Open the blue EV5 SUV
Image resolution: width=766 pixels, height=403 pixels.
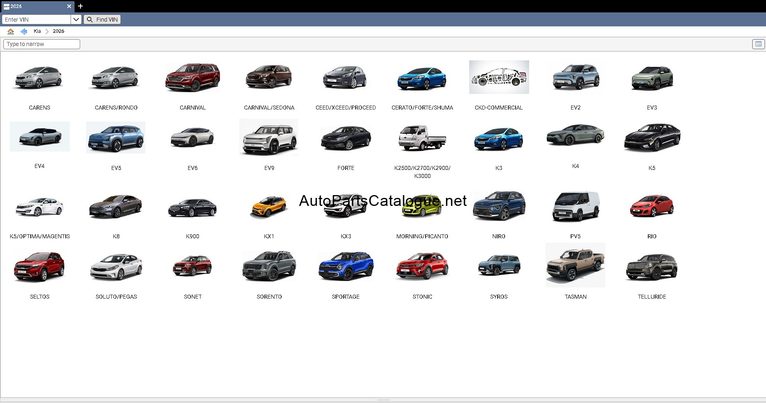116,138
